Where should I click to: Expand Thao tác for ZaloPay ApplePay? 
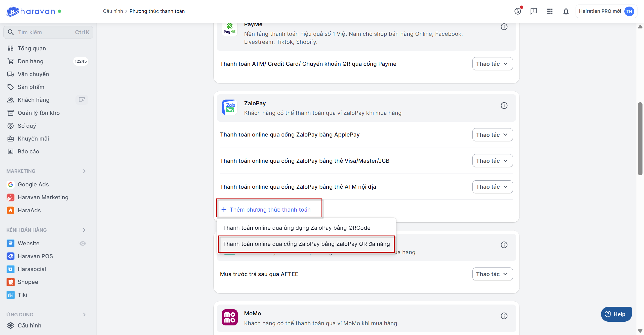(x=492, y=135)
